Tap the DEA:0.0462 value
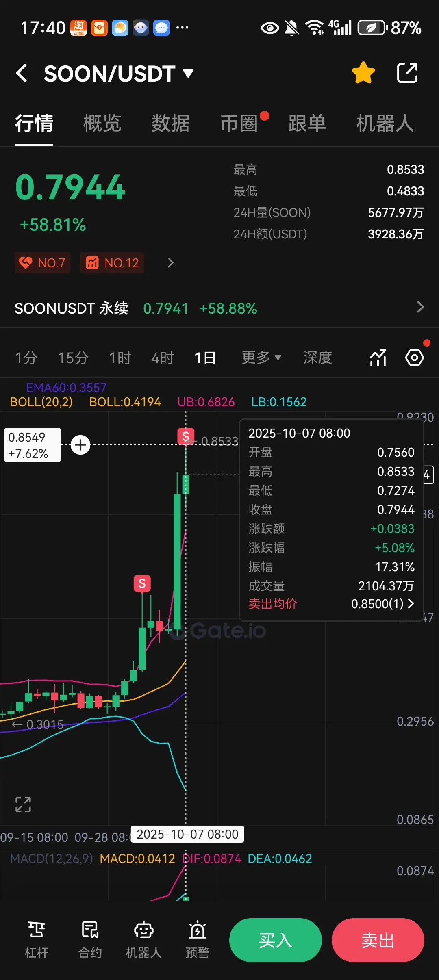This screenshot has width=439, height=980. pos(280,859)
